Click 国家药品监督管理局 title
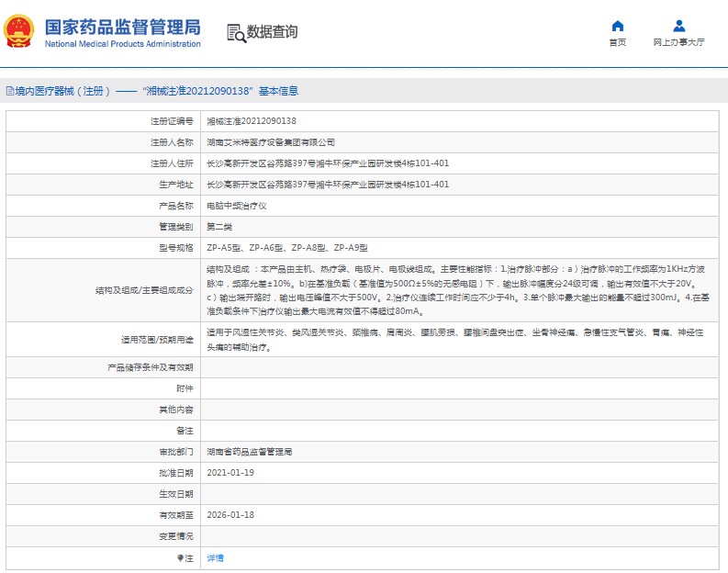 tap(123, 27)
